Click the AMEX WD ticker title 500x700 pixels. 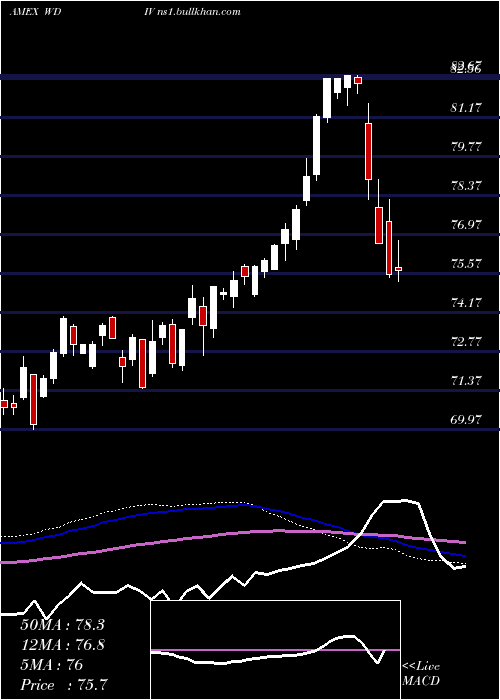[35, 12]
